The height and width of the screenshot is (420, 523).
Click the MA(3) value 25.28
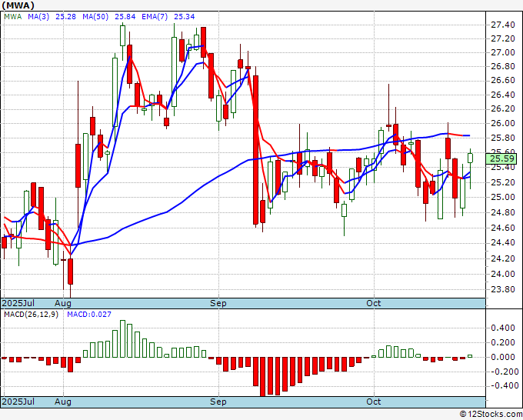[65, 17]
